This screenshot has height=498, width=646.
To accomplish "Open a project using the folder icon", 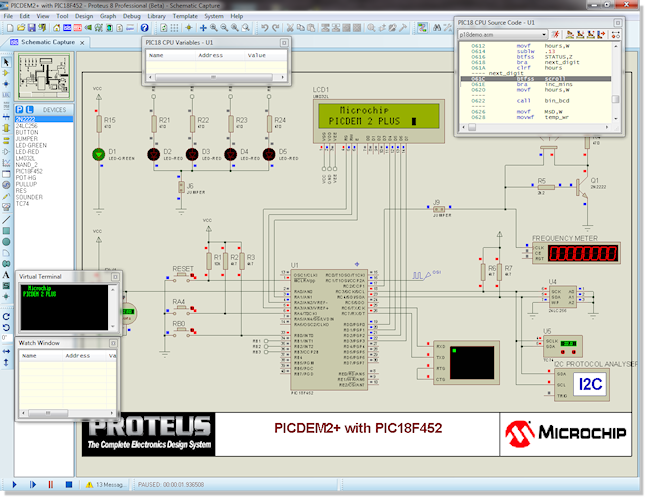I will [x=21, y=28].
